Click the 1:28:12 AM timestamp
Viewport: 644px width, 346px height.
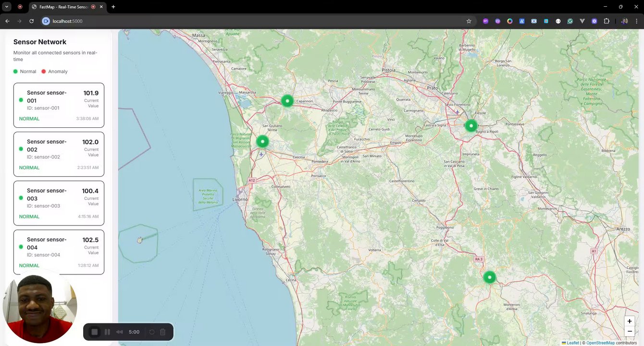(x=88, y=266)
